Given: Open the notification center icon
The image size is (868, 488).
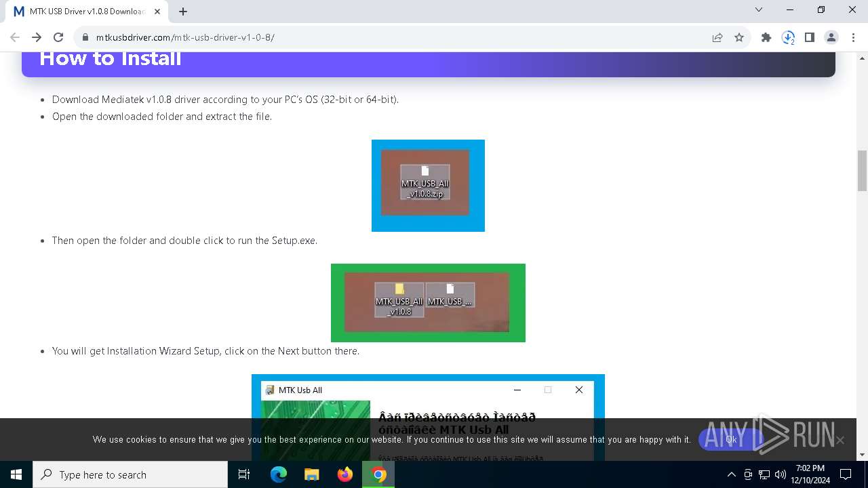Looking at the screenshot, I should pos(846,474).
